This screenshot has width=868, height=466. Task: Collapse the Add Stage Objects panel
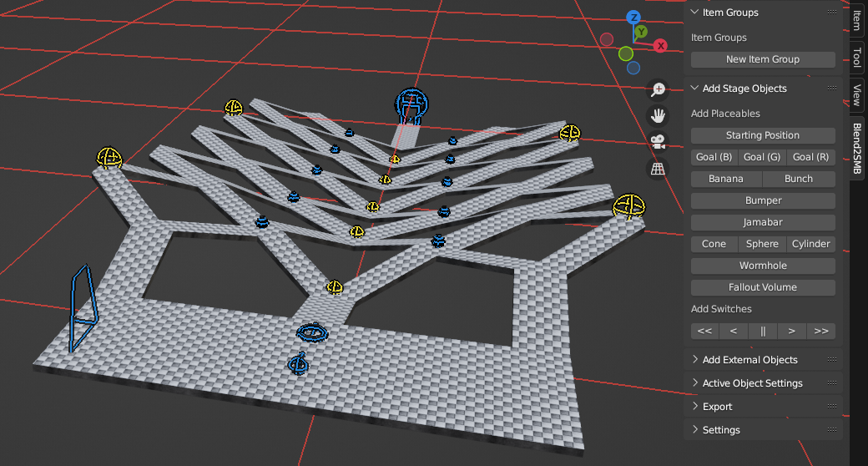[744, 89]
